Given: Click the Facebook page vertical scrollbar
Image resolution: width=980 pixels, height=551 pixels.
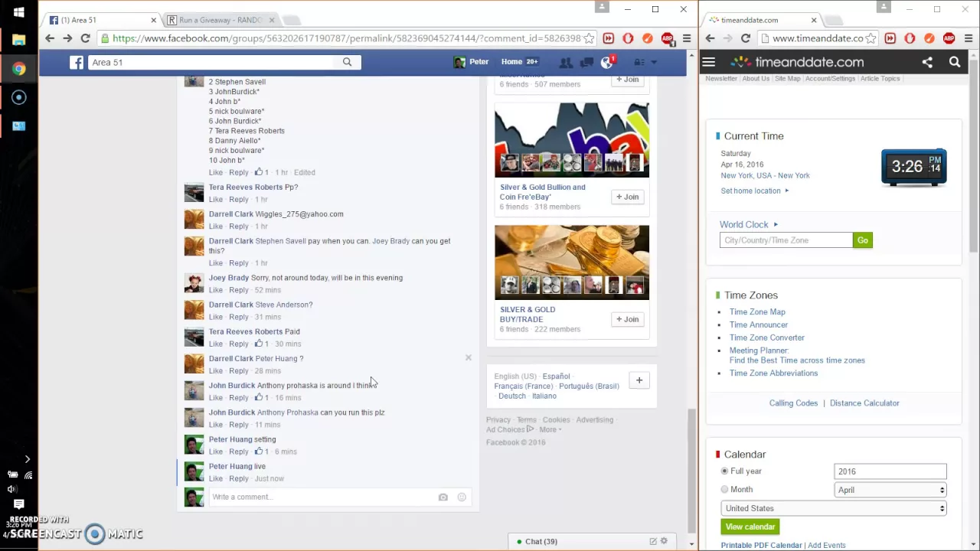Looking at the screenshot, I should (692, 471).
